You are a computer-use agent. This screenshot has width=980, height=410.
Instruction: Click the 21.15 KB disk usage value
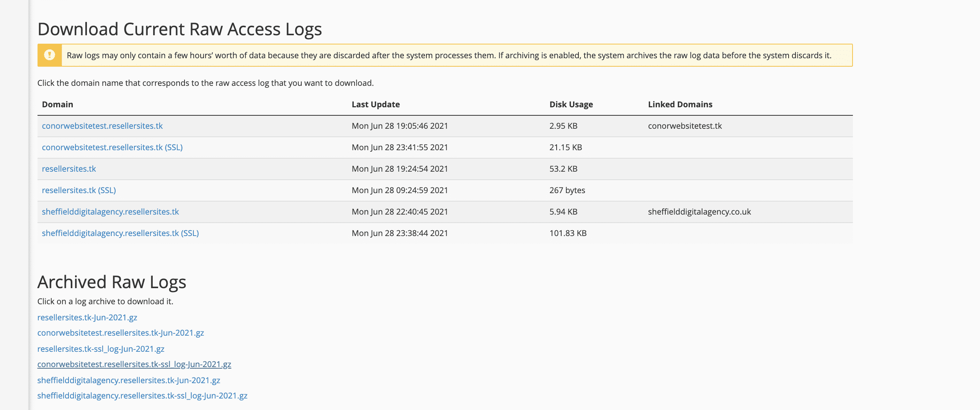pos(566,148)
